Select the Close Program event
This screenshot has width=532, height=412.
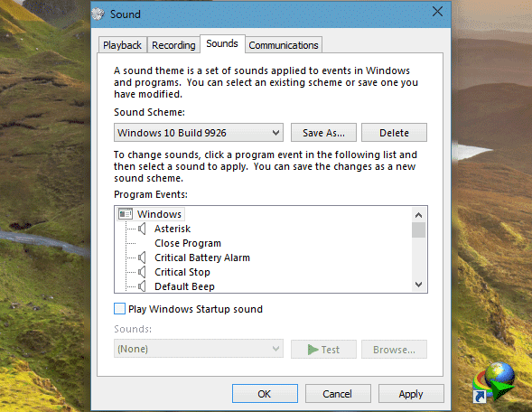[x=188, y=243]
